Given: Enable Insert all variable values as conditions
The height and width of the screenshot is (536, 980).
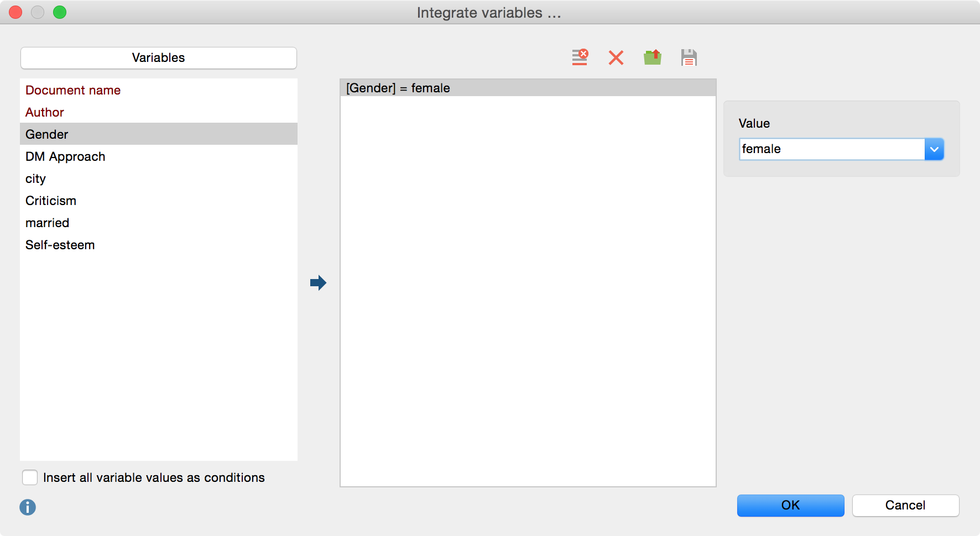Looking at the screenshot, I should coord(30,477).
